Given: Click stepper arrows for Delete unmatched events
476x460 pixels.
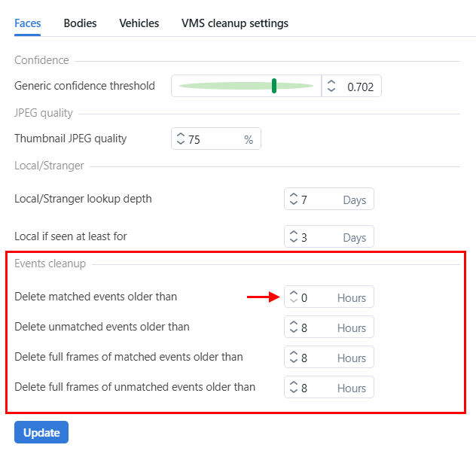Looking at the screenshot, I should (x=293, y=327).
